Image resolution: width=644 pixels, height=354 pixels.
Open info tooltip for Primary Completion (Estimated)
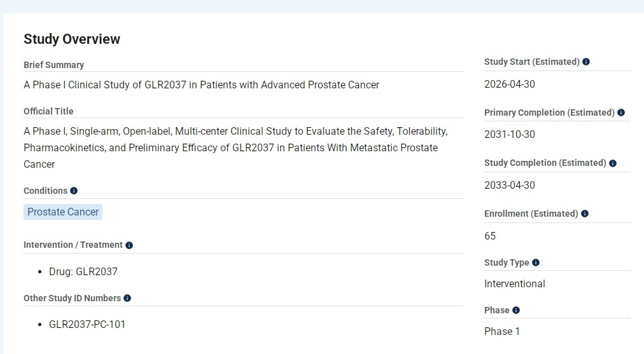621,112
